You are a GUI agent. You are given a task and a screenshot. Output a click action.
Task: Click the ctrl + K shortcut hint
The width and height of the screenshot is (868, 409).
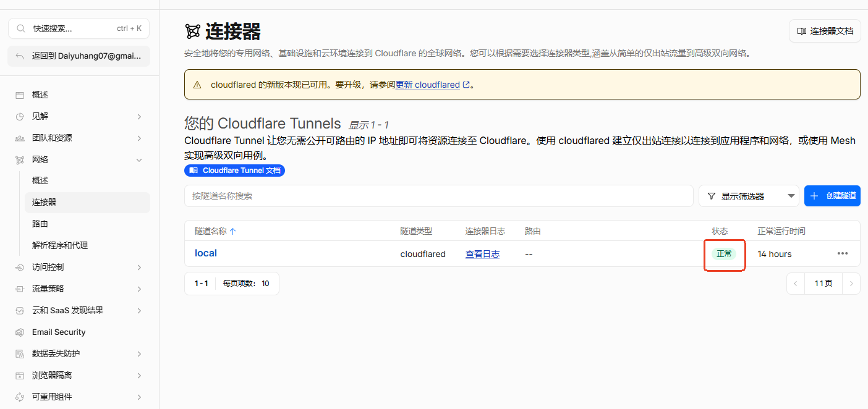coord(129,28)
